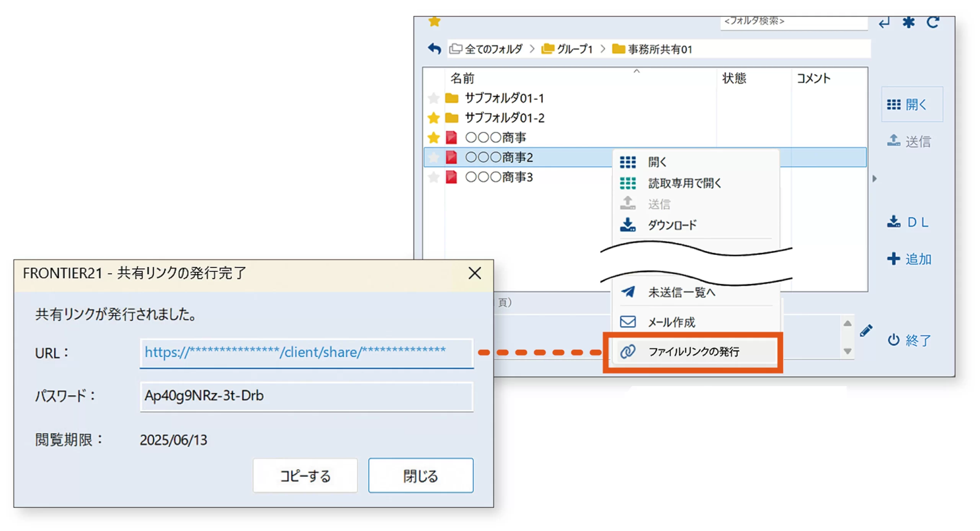Select 読取専用で開く in the context menu
This screenshot has height=531, width=980.
tap(685, 183)
